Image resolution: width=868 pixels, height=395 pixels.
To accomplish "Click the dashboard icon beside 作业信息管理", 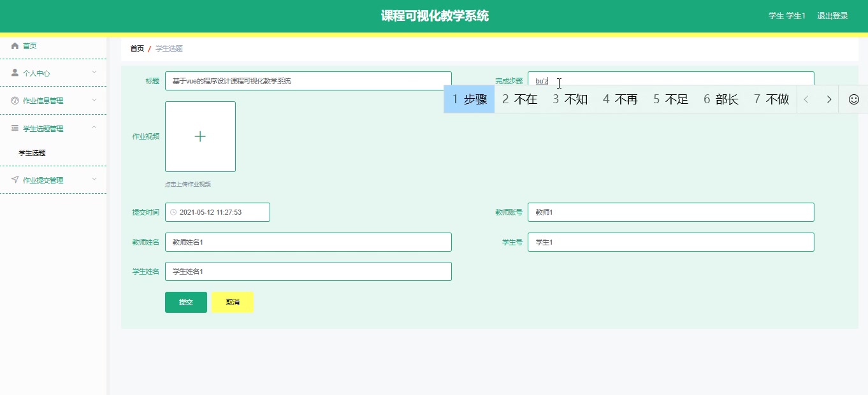I will point(14,100).
